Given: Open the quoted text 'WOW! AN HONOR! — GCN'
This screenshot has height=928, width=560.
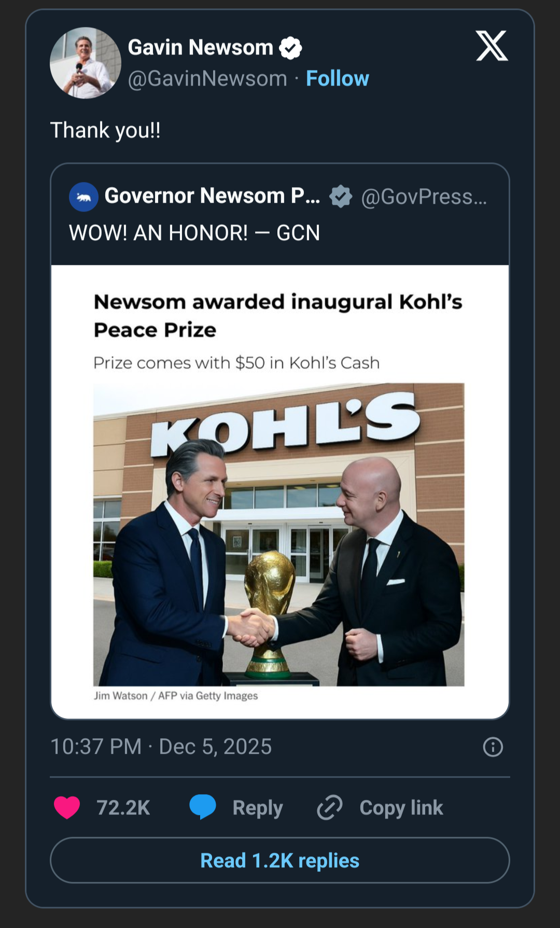Looking at the screenshot, I should pyautogui.click(x=194, y=233).
